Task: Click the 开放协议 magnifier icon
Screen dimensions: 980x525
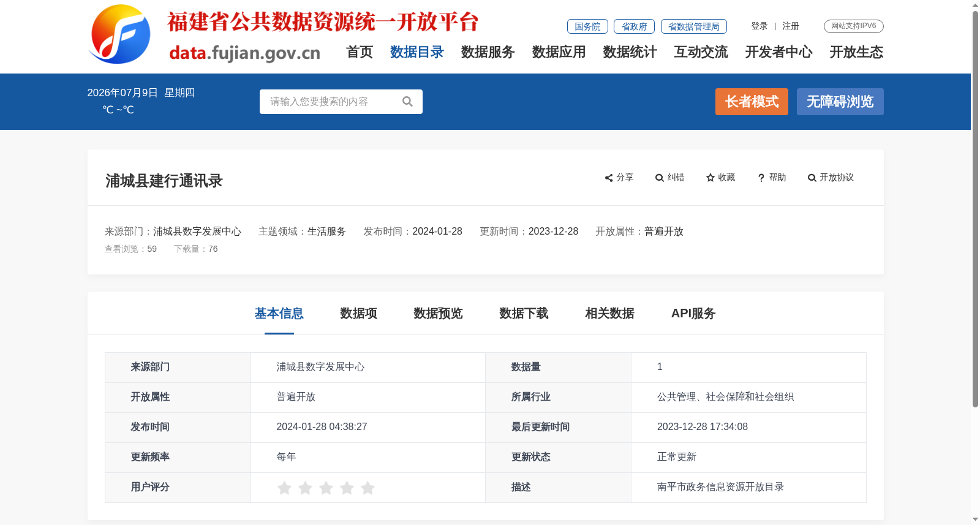Action: [812, 178]
